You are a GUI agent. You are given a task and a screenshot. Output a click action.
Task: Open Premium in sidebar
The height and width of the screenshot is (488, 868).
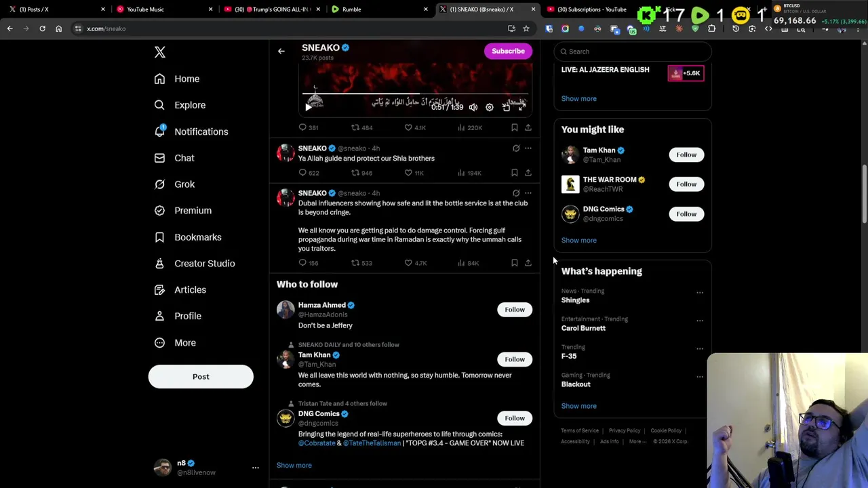coord(183,211)
